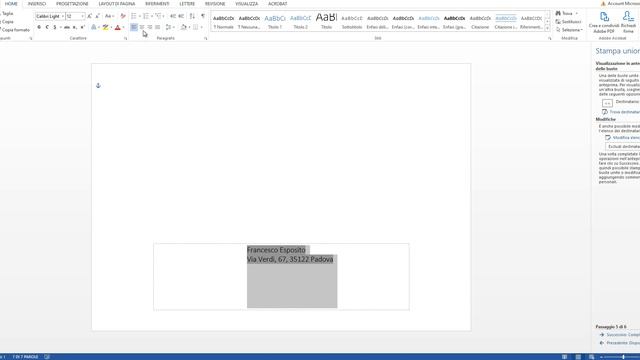Apply numbered list
The height and width of the screenshot is (360, 640).
[x=146, y=16]
